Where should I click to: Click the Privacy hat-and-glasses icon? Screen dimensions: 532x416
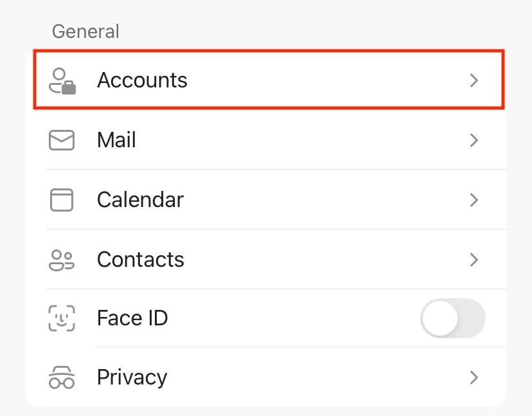click(x=62, y=377)
